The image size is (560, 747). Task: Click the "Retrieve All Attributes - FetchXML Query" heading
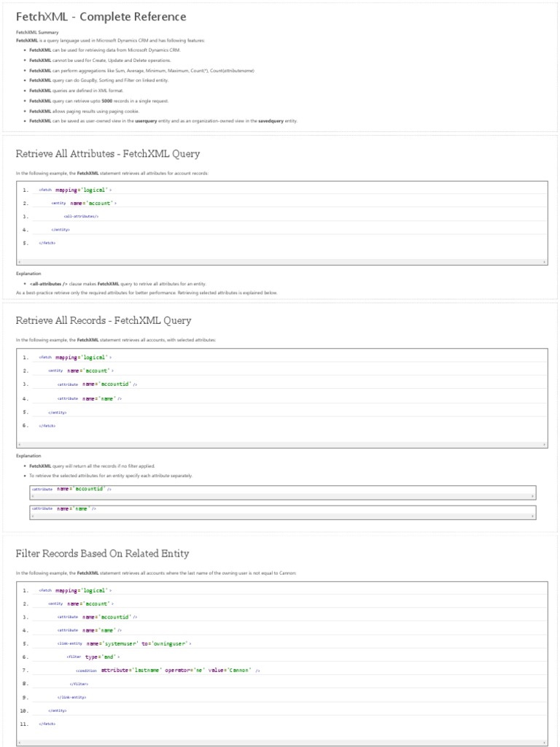tap(107, 154)
